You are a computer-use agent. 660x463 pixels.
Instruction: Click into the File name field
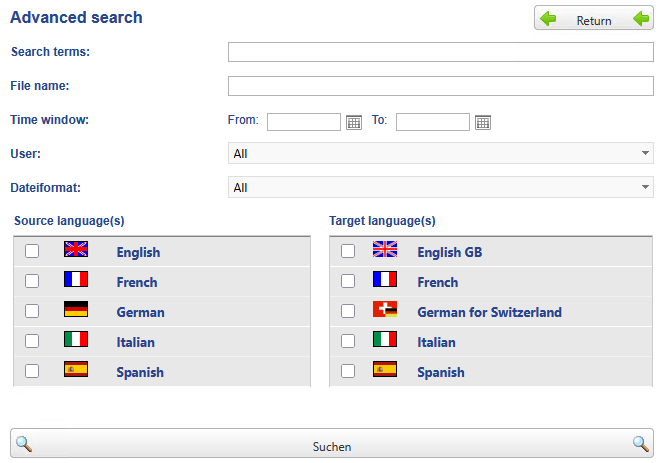tap(440, 86)
